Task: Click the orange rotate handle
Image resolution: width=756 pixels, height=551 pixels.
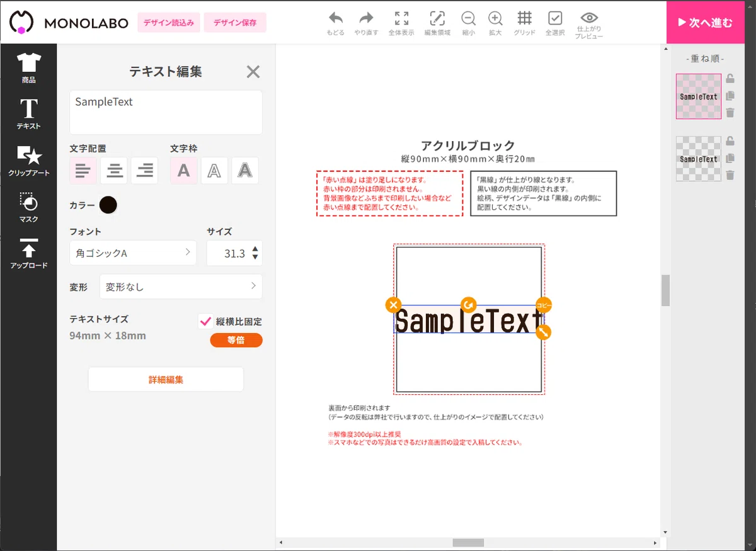Action: 468,305
